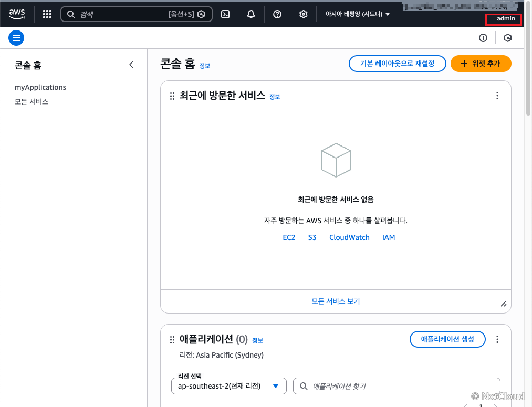Open the S3 service link
This screenshot has height=407, width=532.
pyautogui.click(x=312, y=237)
